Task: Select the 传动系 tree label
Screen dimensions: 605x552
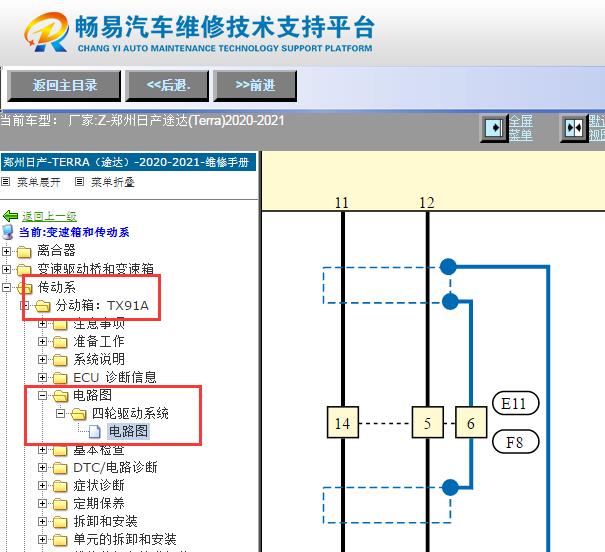Action: [x=56, y=287]
